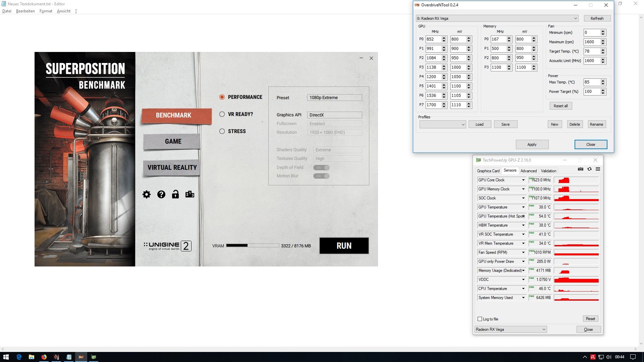Open the Ansicht menu in Editor
Image resolution: width=644 pixels, height=362 pixels.
click(64, 11)
